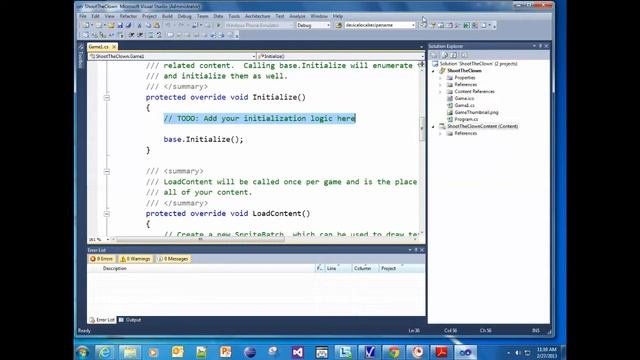Viewport: 640px width, 360px height.
Task: Click the editor vertical scrollbar thumb
Action: point(422,129)
